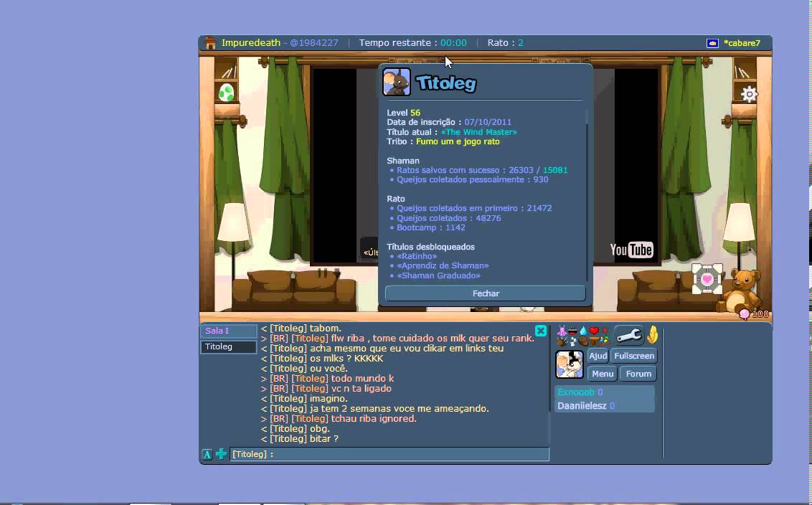Enter Fullscreen mode
Image resolution: width=812 pixels, height=505 pixels.
coord(634,356)
